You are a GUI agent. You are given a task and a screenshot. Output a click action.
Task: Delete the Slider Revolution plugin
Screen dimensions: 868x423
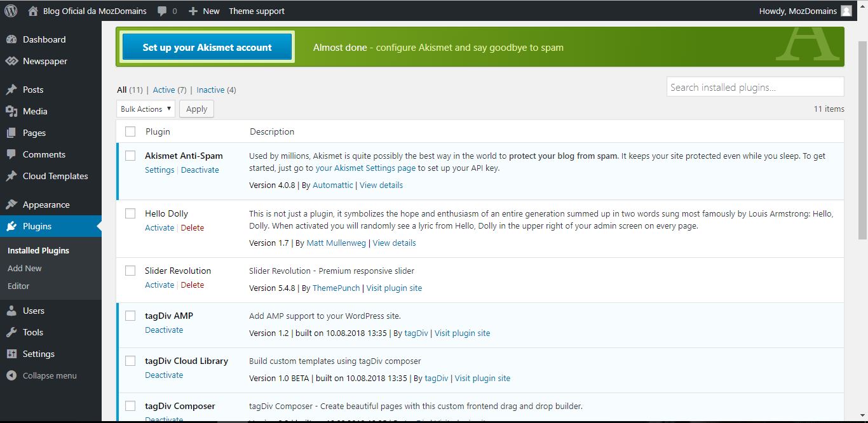(193, 285)
